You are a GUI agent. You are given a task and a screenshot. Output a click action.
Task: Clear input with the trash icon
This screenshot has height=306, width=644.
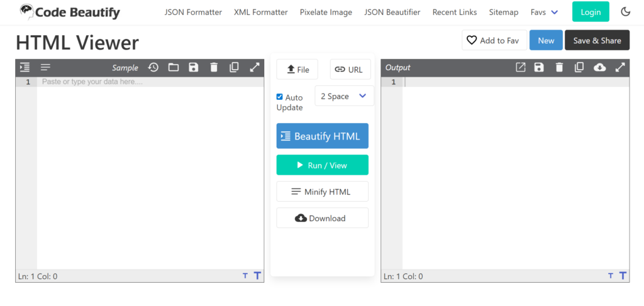point(214,67)
